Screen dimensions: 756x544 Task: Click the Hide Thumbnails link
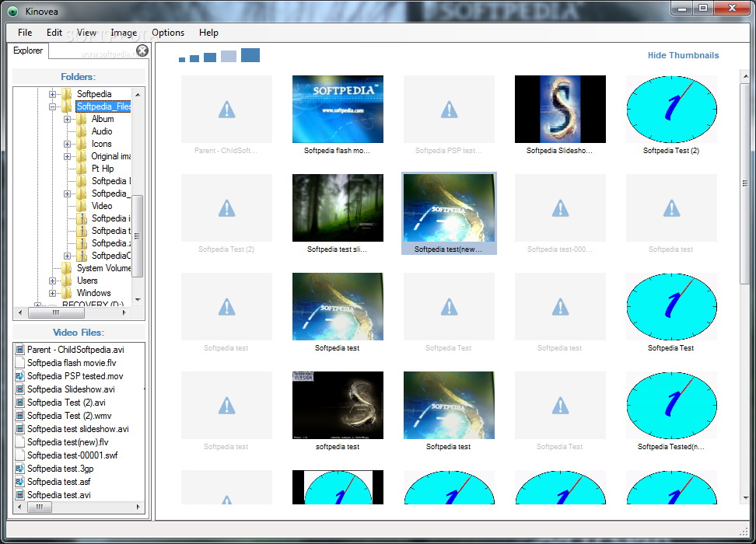[x=683, y=55]
